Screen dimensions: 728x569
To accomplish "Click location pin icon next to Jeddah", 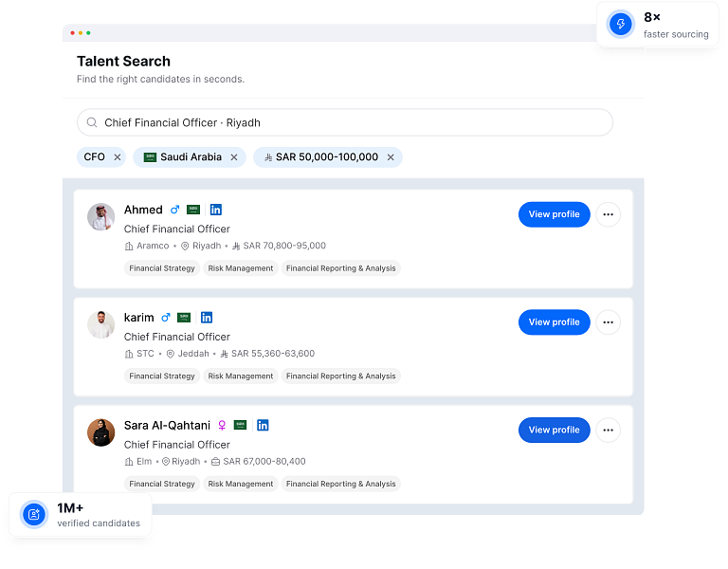I will 171,354.
